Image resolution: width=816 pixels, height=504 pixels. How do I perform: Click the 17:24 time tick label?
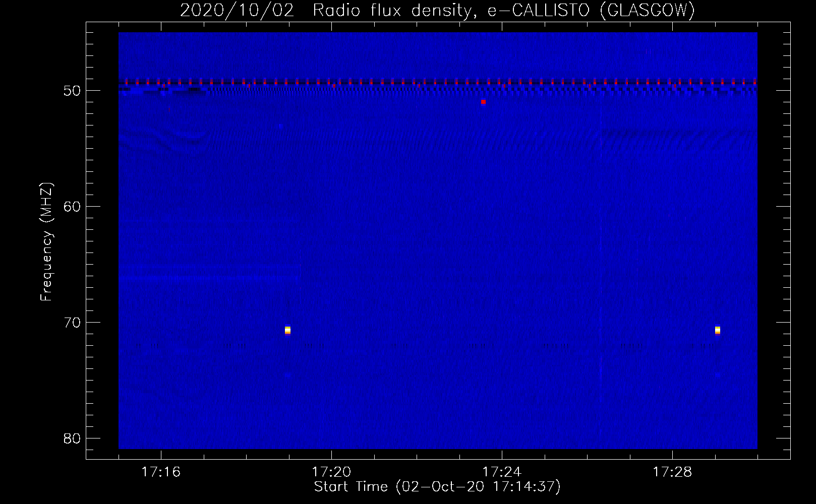tap(502, 472)
